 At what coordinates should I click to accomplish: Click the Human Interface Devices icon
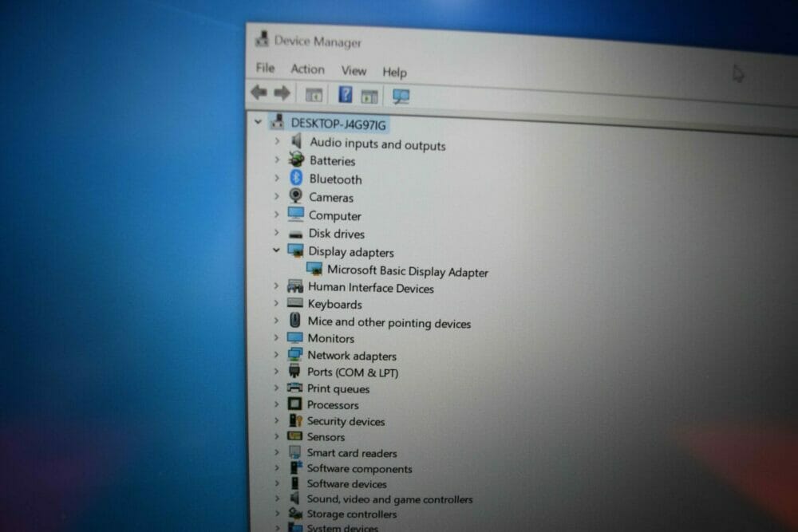point(295,286)
